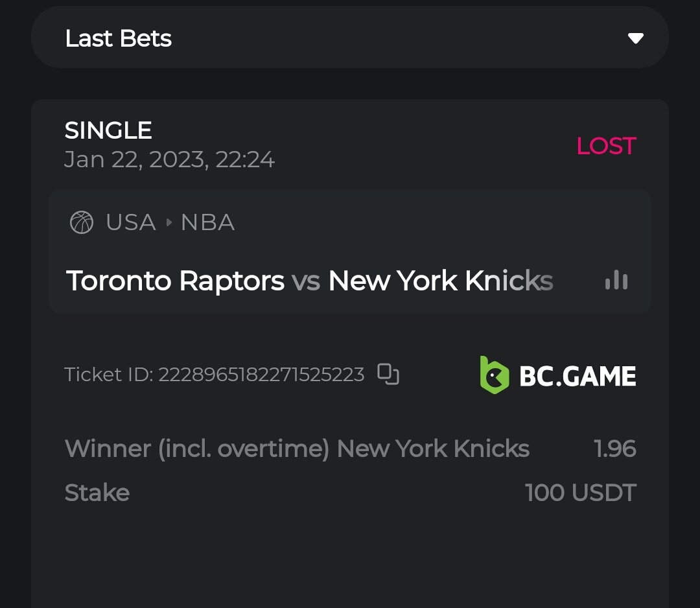Click the BC.GAME brand text
This screenshot has width=700, height=608.
point(577,376)
